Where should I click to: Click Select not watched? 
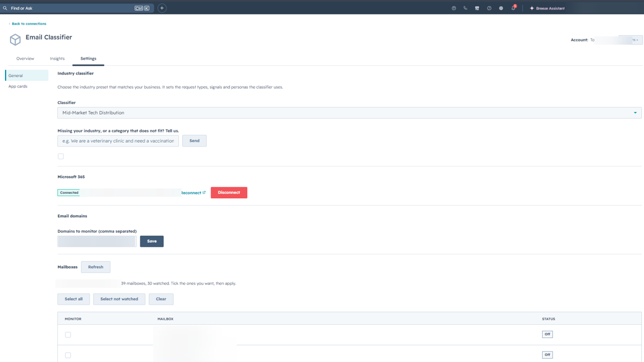click(x=119, y=299)
